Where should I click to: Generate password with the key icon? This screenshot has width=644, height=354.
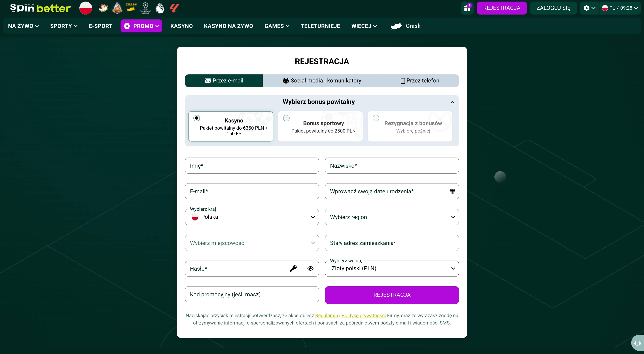tap(293, 269)
